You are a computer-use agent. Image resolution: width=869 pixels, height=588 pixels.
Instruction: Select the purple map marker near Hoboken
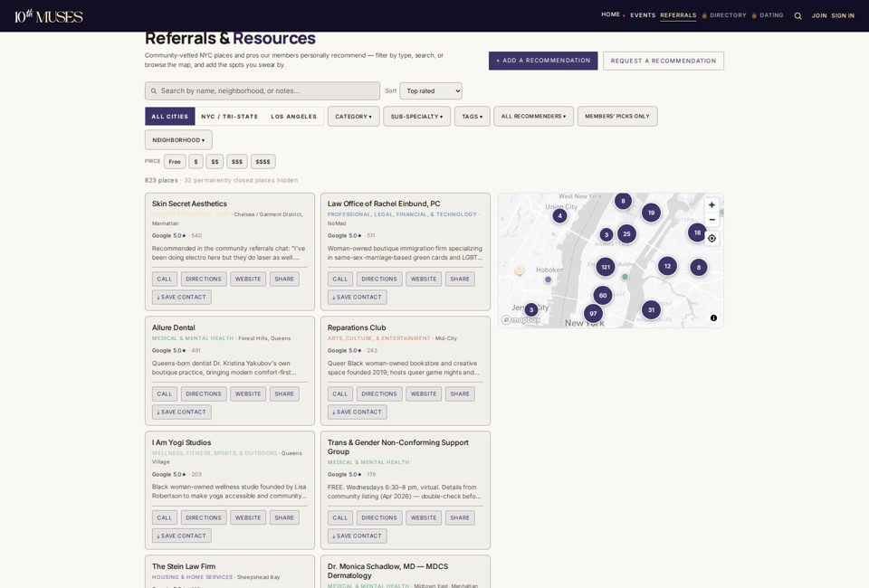click(548, 280)
